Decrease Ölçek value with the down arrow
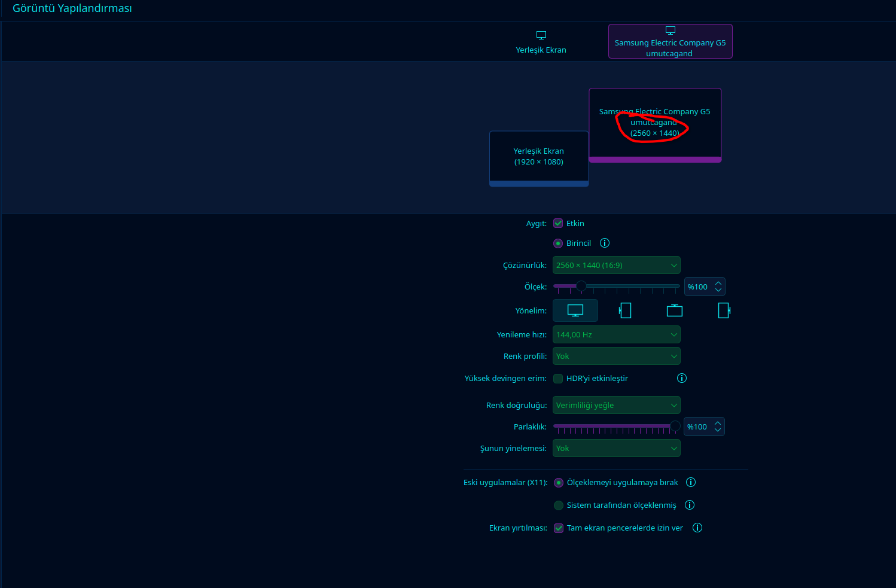This screenshot has height=588, width=896. point(718,290)
